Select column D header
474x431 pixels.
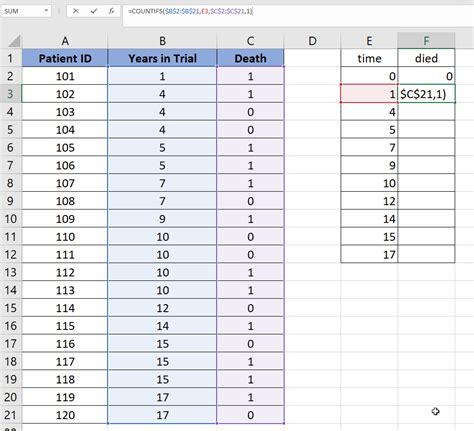[312, 41]
